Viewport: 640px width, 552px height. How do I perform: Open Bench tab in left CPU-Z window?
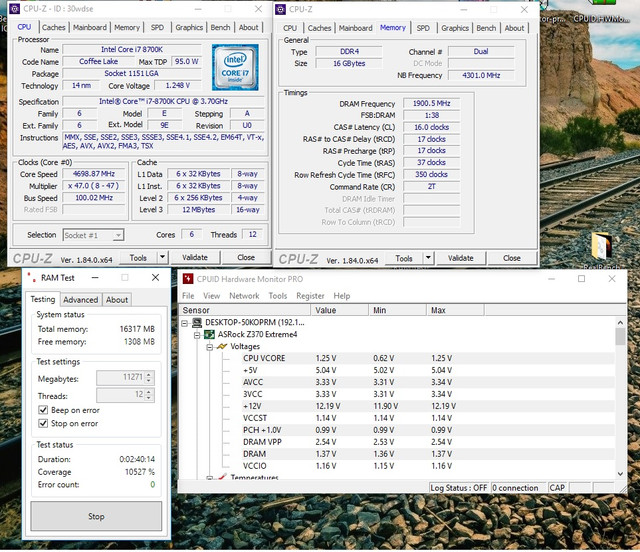[220, 27]
